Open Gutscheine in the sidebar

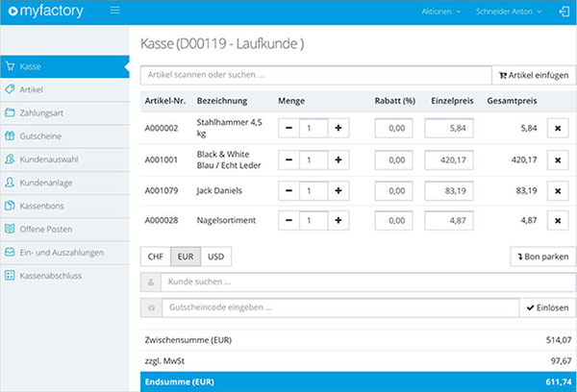pyautogui.click(x=64, y=136)
